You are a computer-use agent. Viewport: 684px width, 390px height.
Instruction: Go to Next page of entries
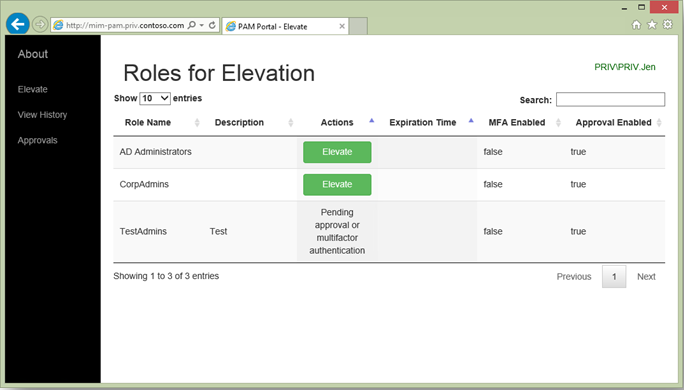[x=646, y=277]
